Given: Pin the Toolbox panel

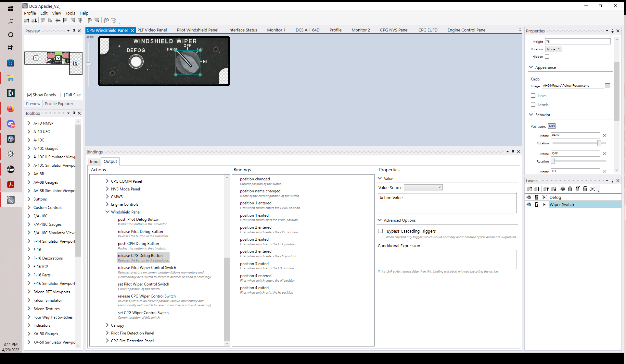Looking at the screenshot, I should 74,113.
